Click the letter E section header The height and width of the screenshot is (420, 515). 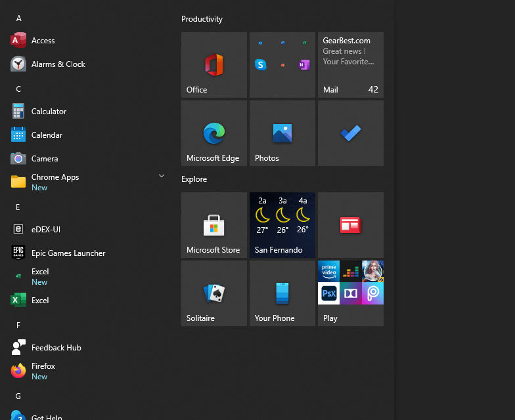click(18, 207)
